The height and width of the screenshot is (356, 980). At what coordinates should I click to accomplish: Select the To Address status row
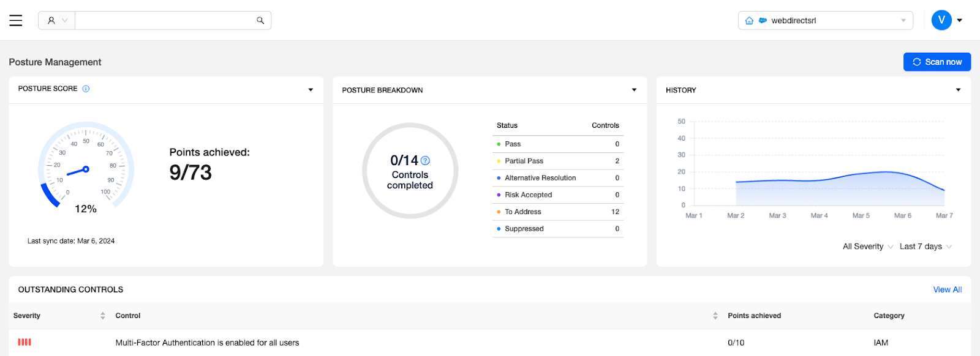pyautogui.click(x=558, y=212)
